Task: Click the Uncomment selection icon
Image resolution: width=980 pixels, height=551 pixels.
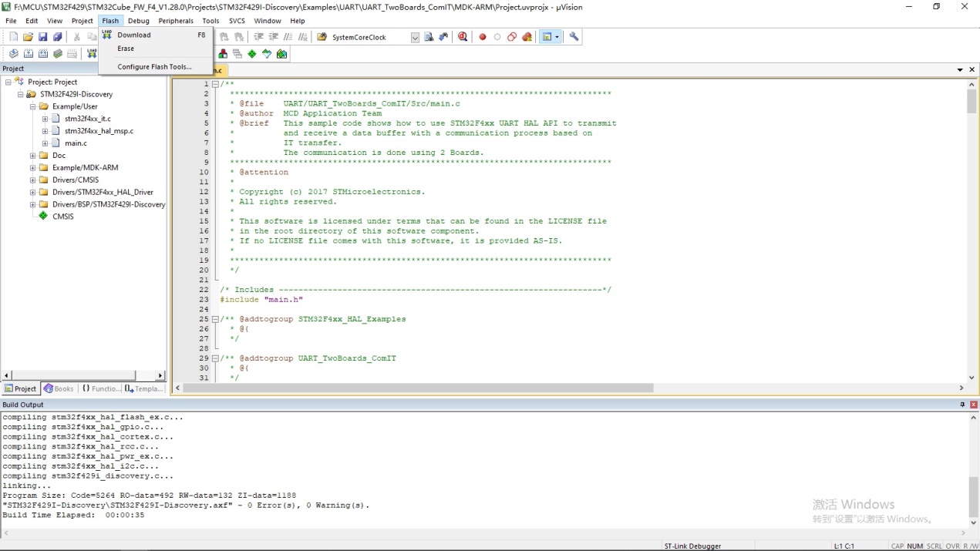Action: pos(303,37)
